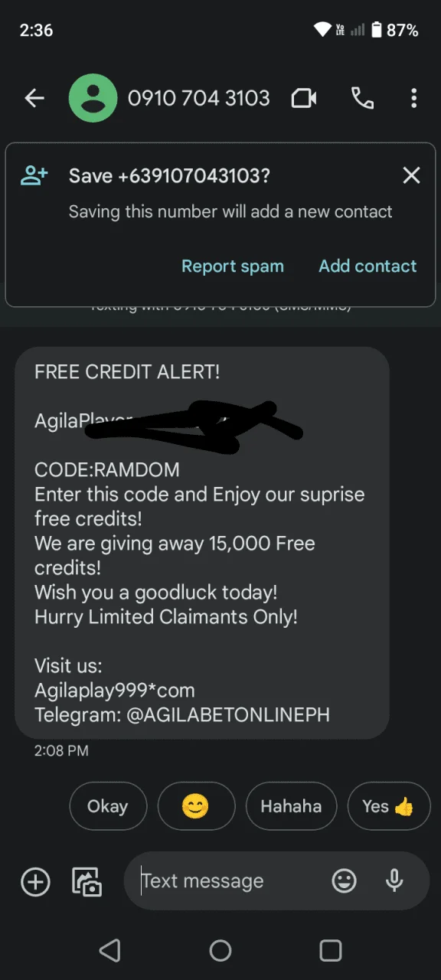Image resolution: width=441 pixels, height=980 pixels.
Task: Start a video call with this number
Action: point(304,98)
